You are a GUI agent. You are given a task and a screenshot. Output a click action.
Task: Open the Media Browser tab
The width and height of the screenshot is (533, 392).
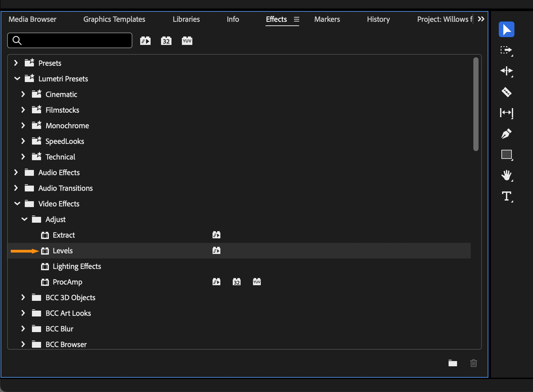pyautogui.click(x=32, y=19)
